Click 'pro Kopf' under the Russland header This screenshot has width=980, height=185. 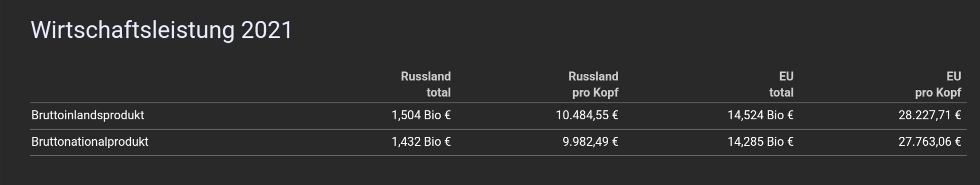coord(595,93)
